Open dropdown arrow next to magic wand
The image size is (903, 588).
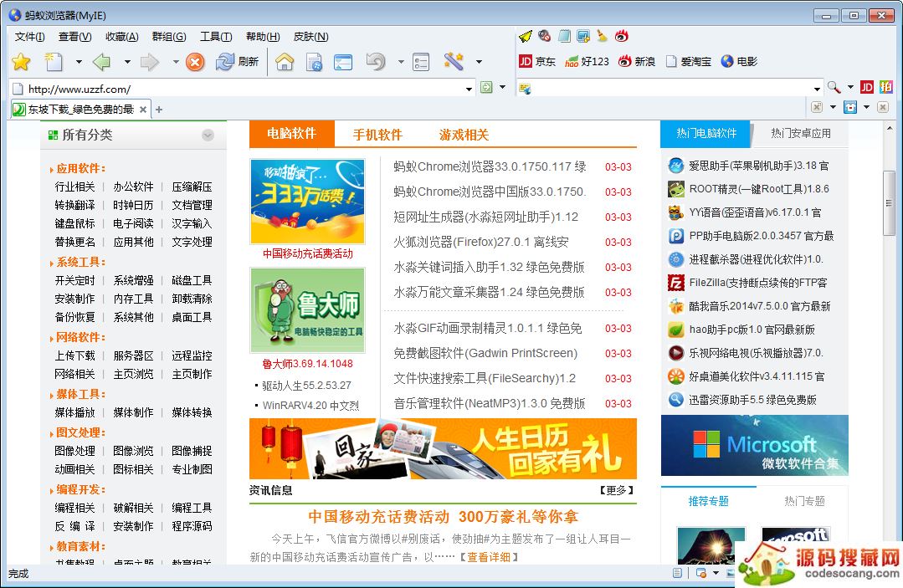479,62
